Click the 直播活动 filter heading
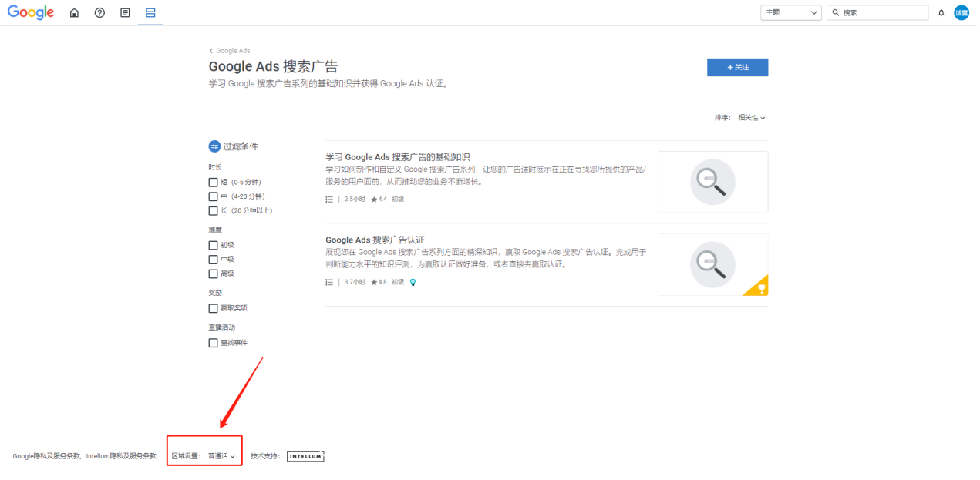 point(221,327)
